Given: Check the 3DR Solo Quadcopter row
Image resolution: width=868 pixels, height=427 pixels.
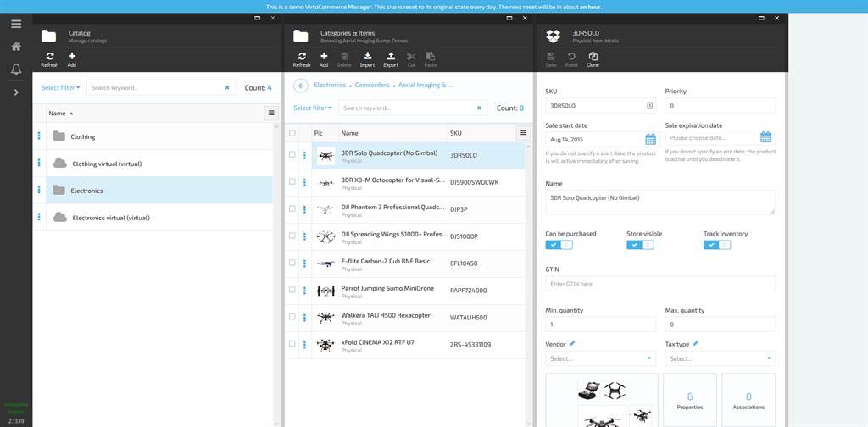Looking at the screenshot, I should point(292,155).
